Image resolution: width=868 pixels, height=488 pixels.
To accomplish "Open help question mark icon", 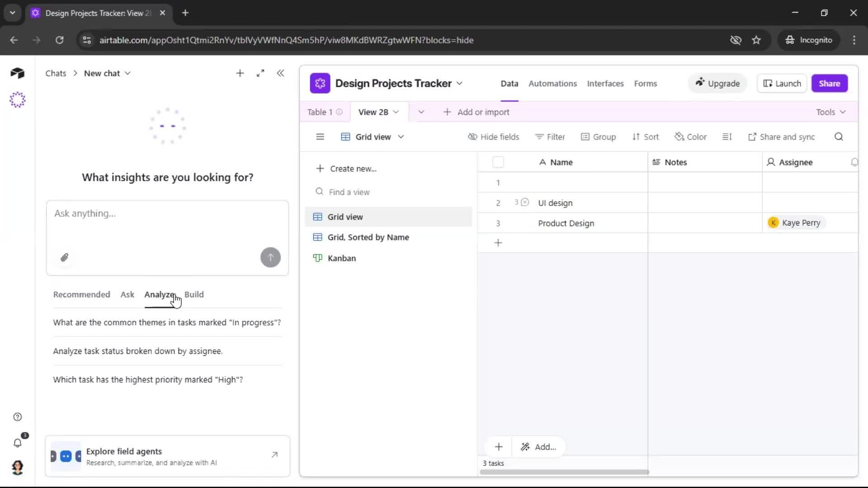I will click(17, 417).
